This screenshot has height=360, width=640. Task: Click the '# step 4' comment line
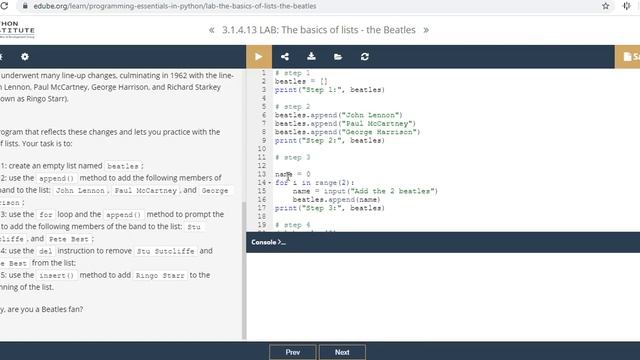point(293,225)
